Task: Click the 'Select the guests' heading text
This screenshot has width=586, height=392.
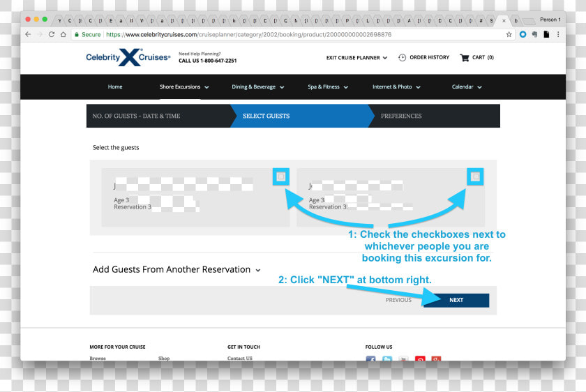Action: pos(116,148)
